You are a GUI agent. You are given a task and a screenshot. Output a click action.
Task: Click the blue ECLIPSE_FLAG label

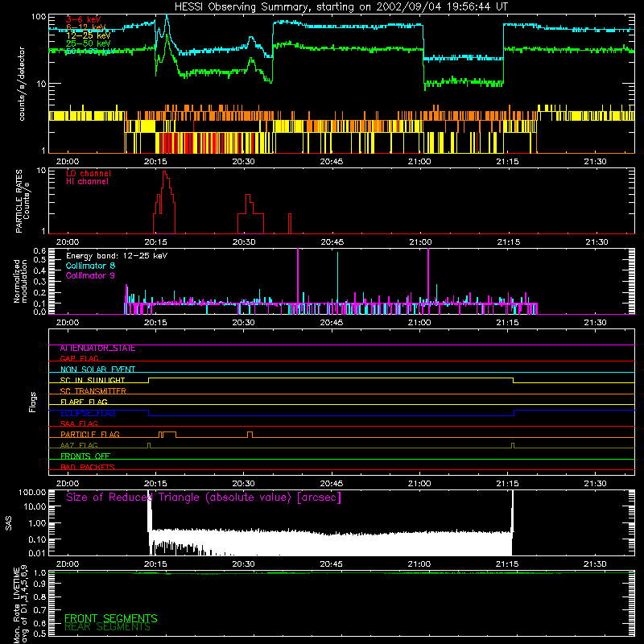88,413
